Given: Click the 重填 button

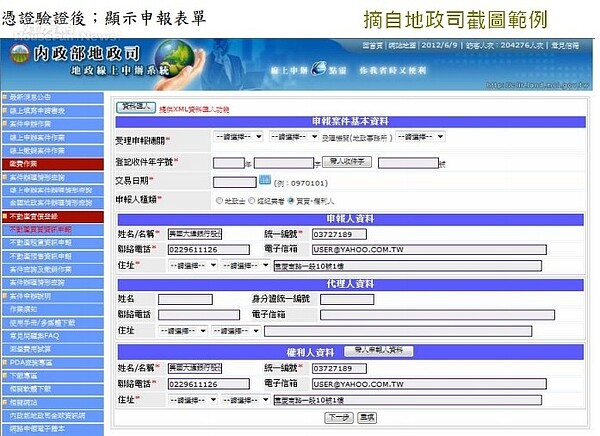Looking at the screenshot, I should [x=367, y=417].
